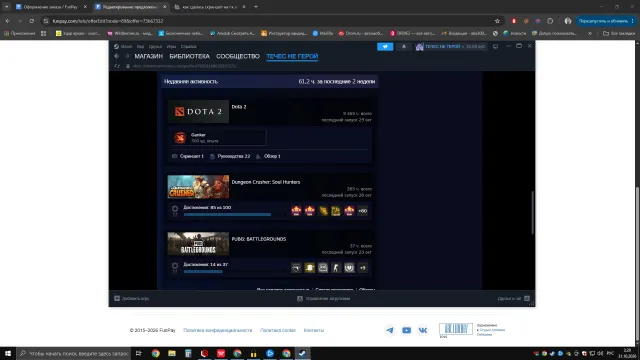Click Добавить игру in Steam
The width and height of the screenshot is (640, 360).
132,299
